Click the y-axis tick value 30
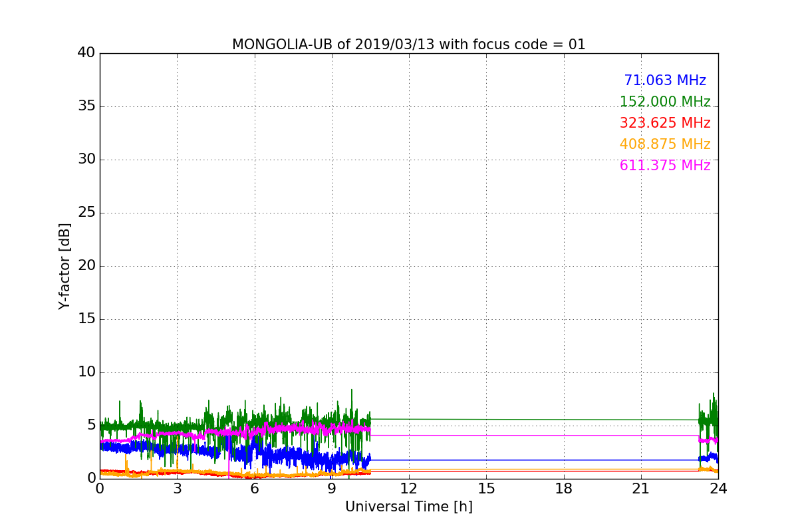798x532 pixels. (86, 159)
